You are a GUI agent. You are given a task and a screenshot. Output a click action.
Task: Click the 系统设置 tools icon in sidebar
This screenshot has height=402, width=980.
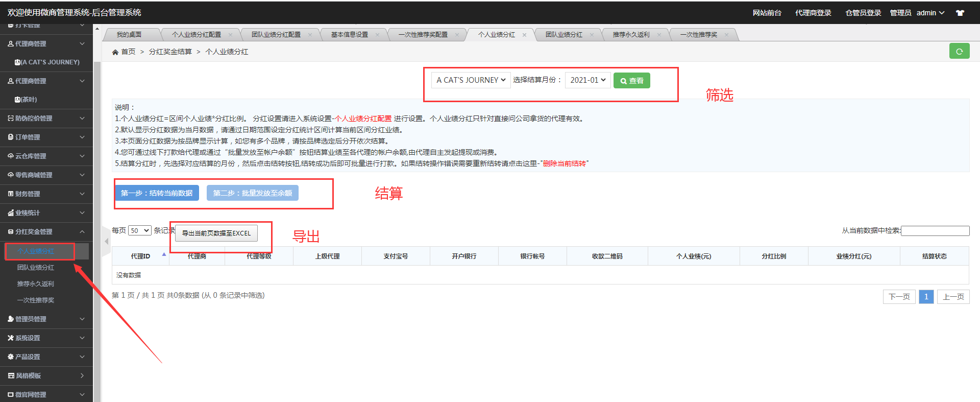(11, 338)
